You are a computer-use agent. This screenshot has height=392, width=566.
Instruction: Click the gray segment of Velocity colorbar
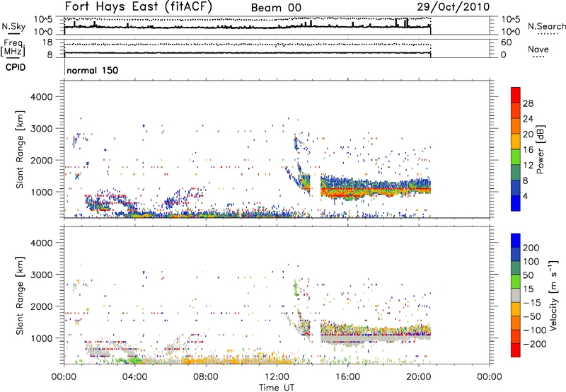coord(516,296)
